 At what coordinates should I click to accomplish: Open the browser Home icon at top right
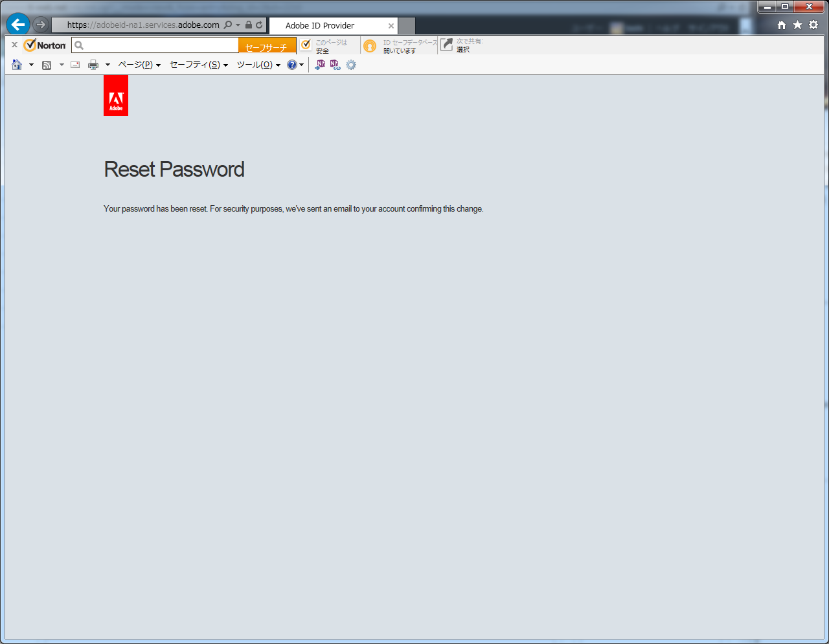click(x=782, y=25)
